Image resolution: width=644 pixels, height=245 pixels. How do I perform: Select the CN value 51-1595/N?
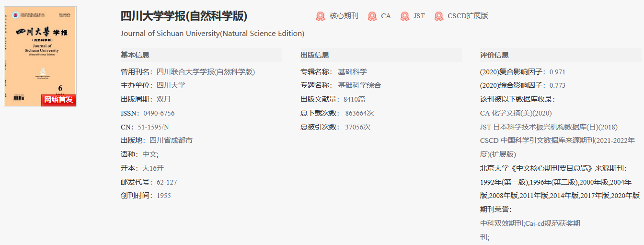[x=153, y=127]
